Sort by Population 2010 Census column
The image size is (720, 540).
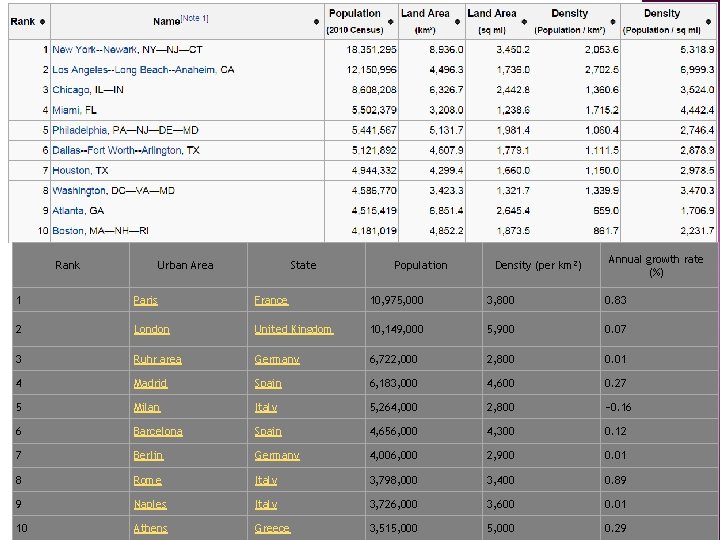(390, 22)
